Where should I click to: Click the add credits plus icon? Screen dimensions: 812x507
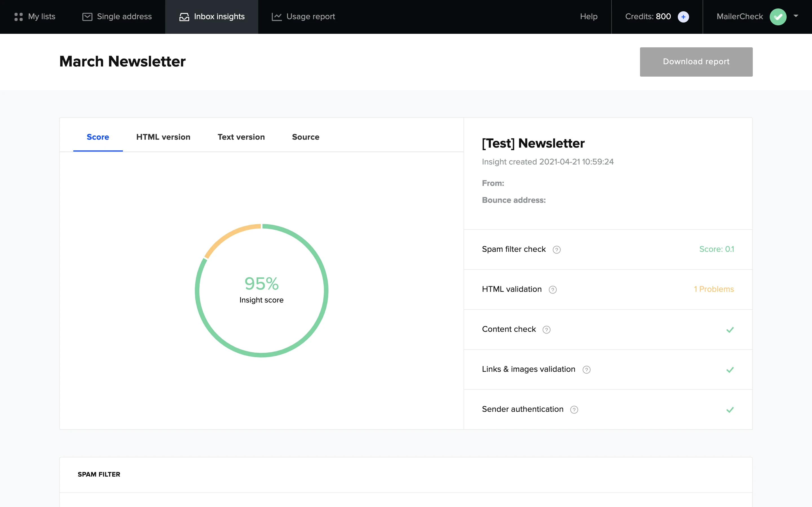683,17
